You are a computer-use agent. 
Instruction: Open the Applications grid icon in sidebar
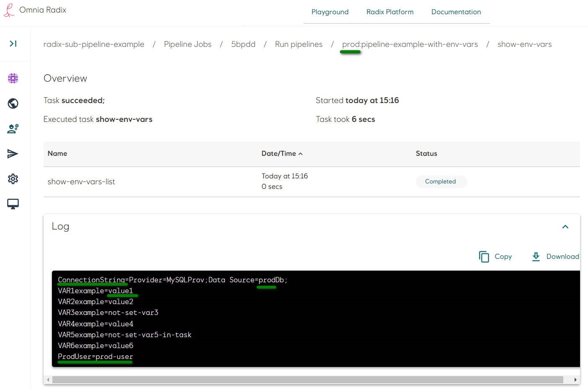point(13,78)
